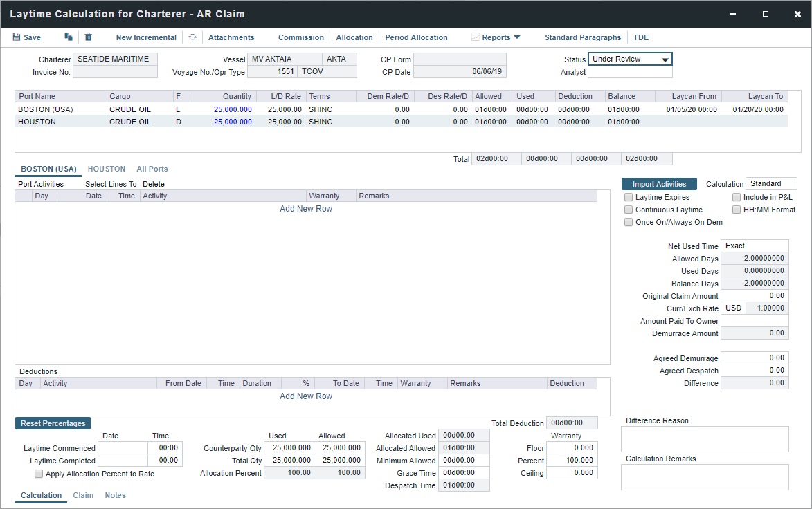812x509 pixels.
Task: Open the Reports dropdown arrow
Action: 517,37
